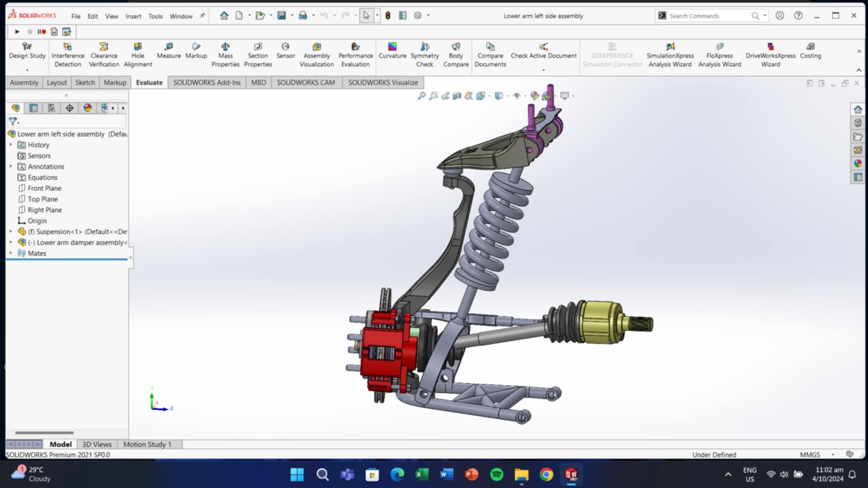Viewport: 868px width, 488px height.
Task: Open the Tools menu
Action: 156,16
